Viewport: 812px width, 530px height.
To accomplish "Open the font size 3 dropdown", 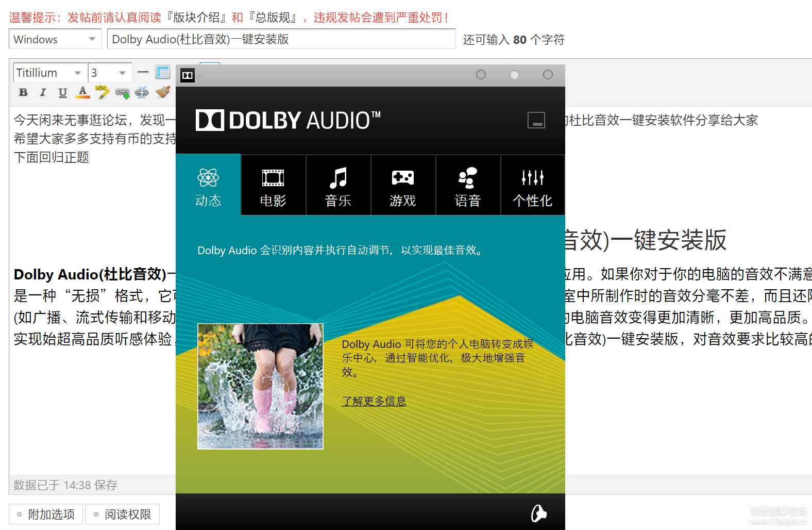I will (110, 73).
